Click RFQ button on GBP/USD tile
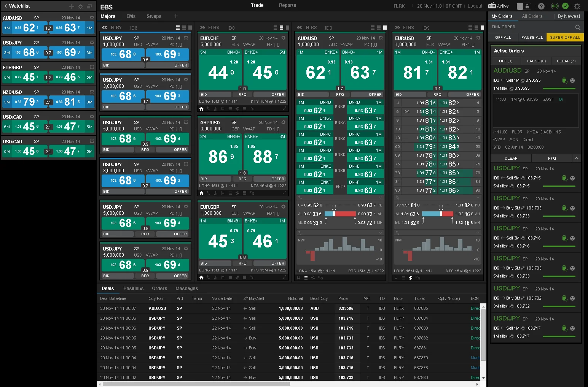Viewport: 588px width, 387px height. (x=242, y=179)
